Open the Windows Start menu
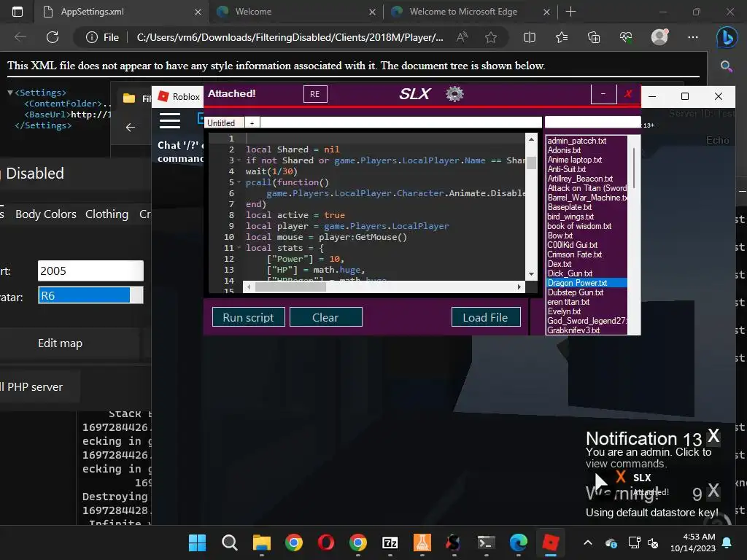747x560 pixels. pyautogui.click(x=197, y=542)
